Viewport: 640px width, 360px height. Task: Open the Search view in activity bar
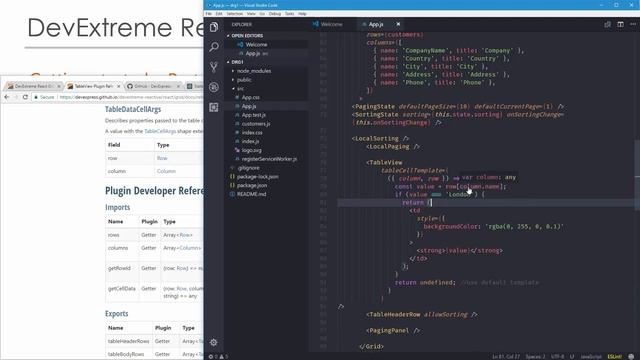tap(214, 47)
